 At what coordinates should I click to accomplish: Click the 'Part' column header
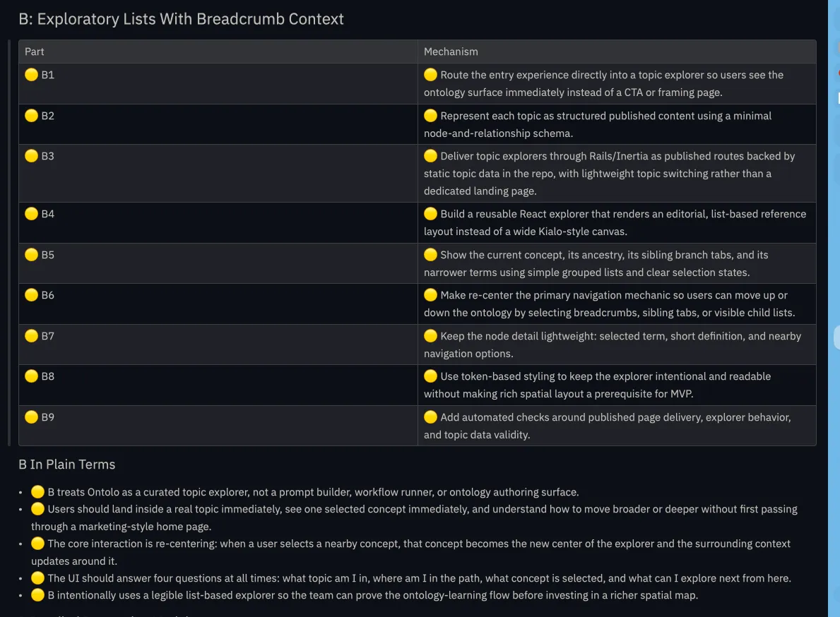[35, 52]
